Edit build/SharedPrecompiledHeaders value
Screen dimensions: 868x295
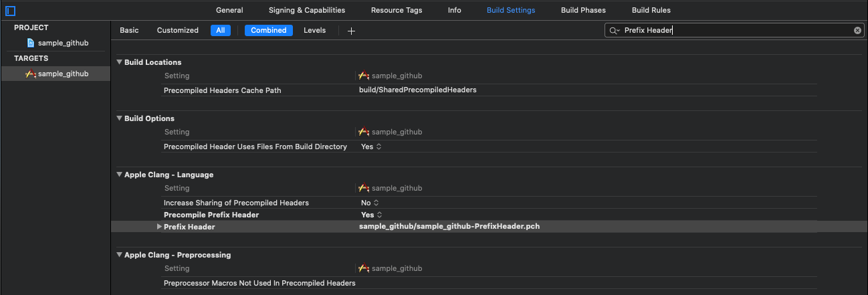[x=418, y=90]
